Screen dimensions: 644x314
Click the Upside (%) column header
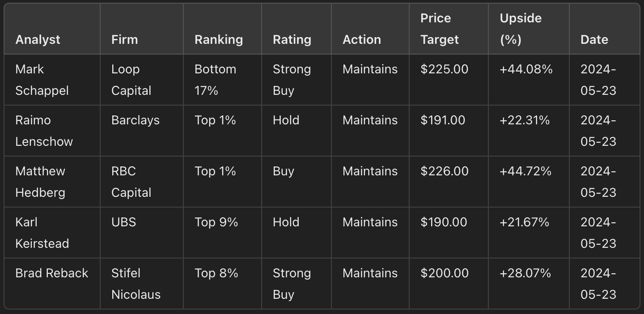coord(521,29)
